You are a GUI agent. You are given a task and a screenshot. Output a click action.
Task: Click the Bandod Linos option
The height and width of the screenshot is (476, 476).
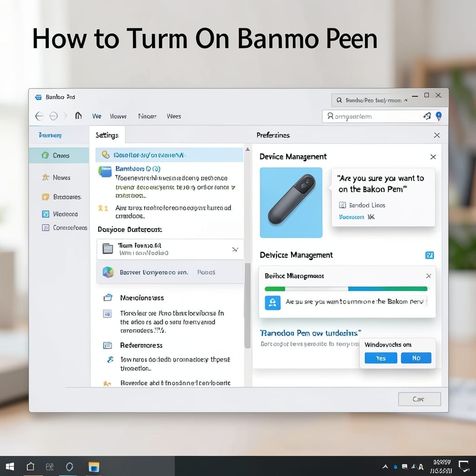[x=362, y=205]
